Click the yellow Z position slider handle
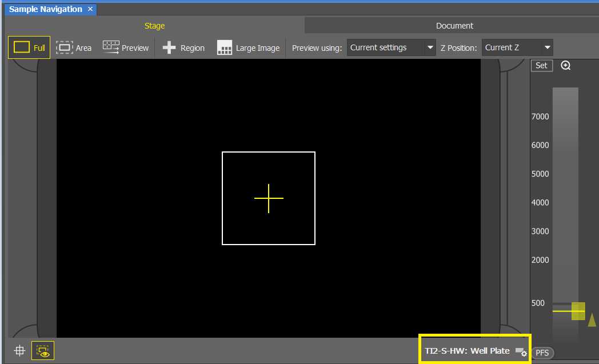 click(x=578, y=311)
